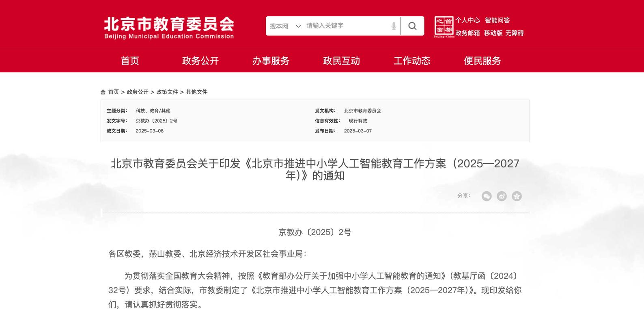Open the 工作动态 navigation tab
This screenshot has width=644, height=325.
[412, 61]
